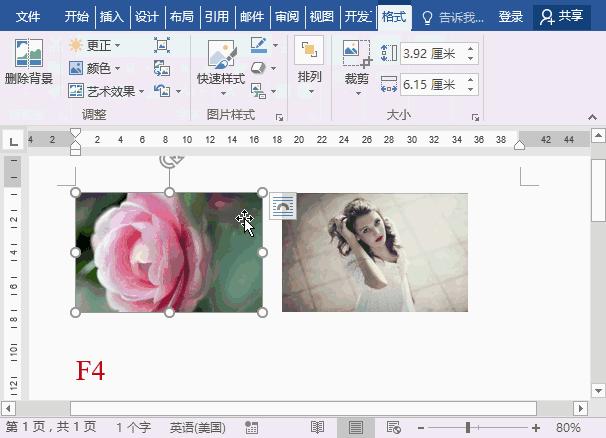Click the zoom in plus button

536,428
